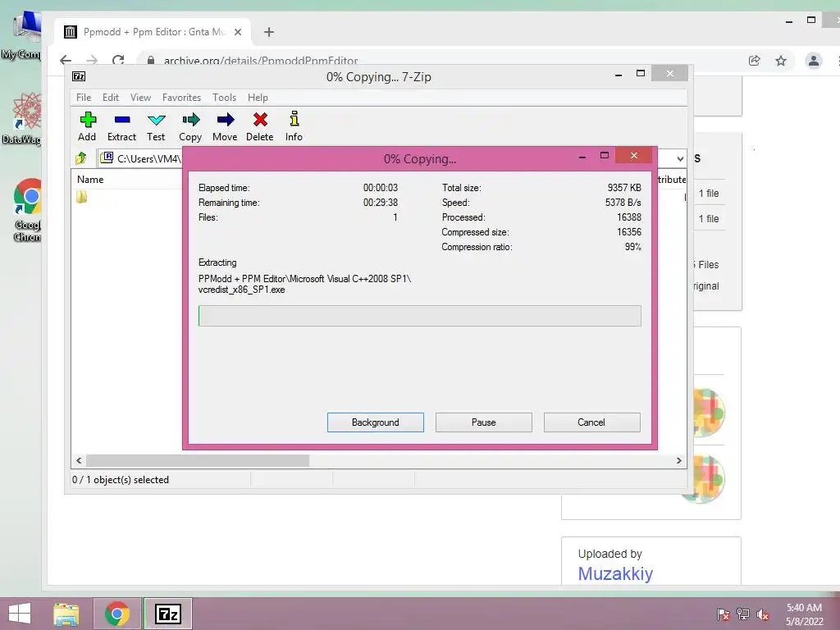
Task: Pause the copying operation
Action: [484, 422]
